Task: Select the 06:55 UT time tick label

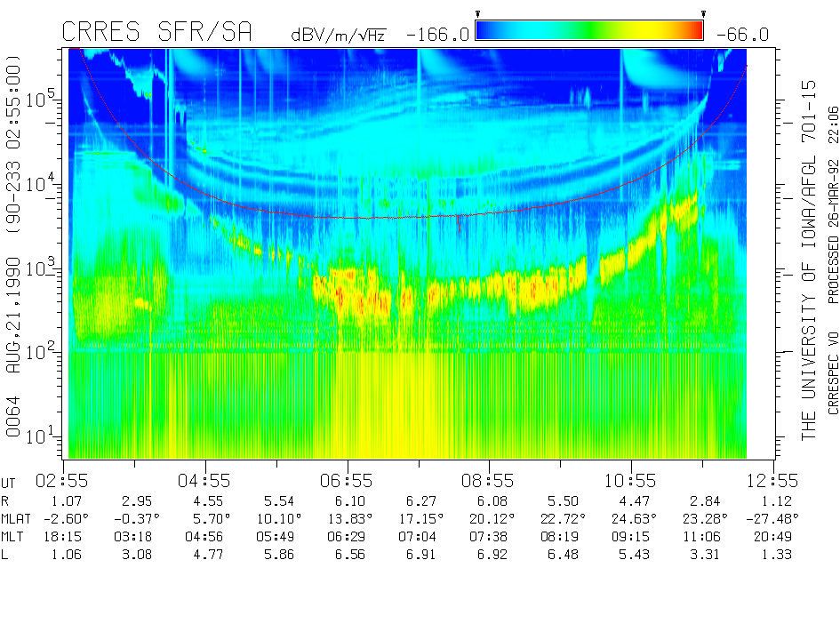Action: 348,480
